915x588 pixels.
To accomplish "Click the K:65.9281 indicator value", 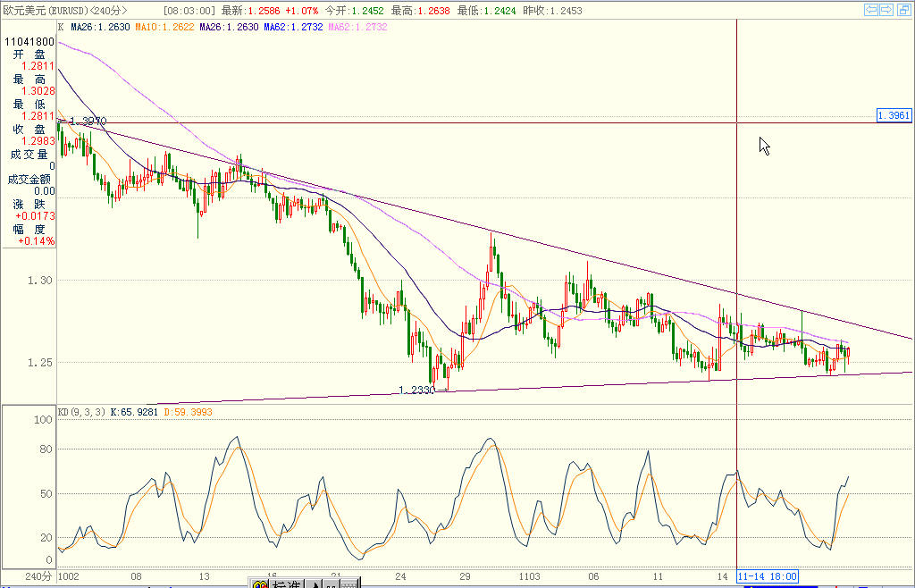I will click(134, 412).
